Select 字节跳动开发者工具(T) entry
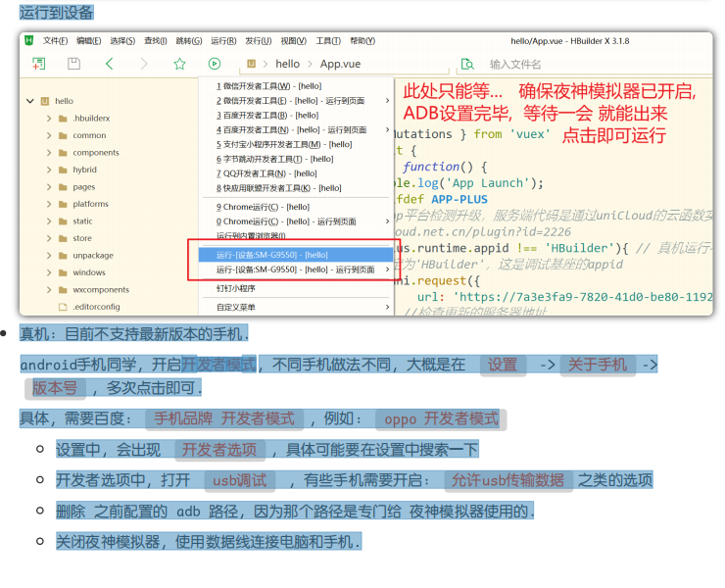The image size is (725, 588). pos(296,159)
